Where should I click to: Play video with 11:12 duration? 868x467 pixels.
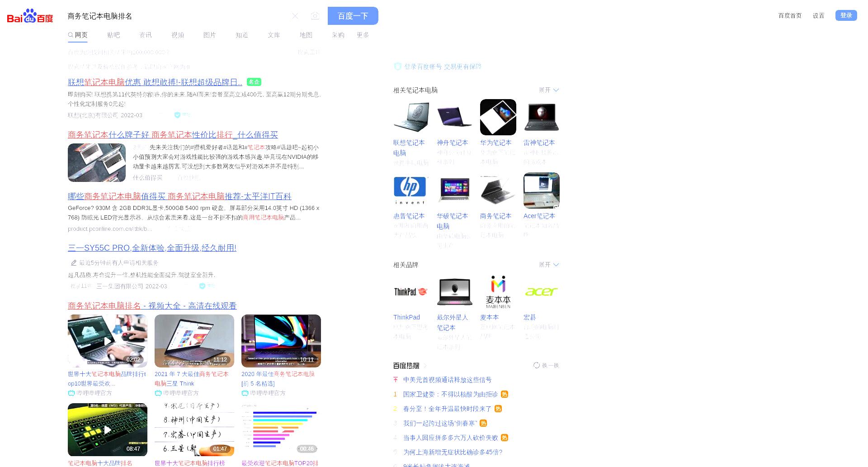click(194, 341)
